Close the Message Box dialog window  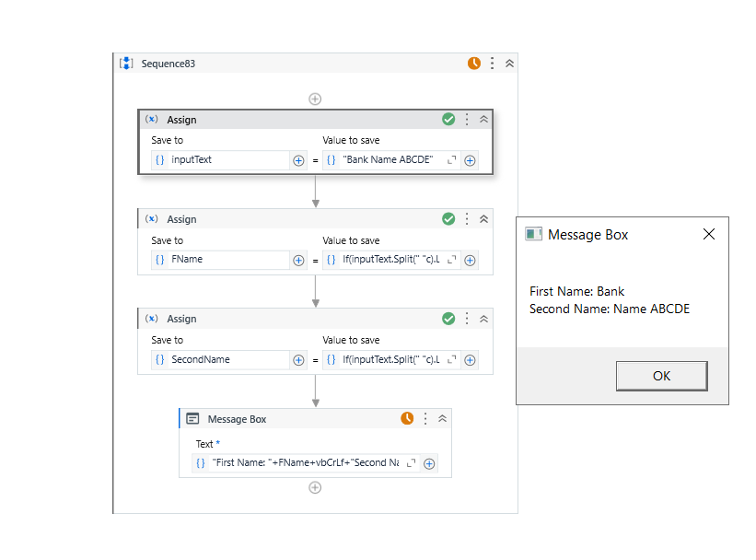709,234
